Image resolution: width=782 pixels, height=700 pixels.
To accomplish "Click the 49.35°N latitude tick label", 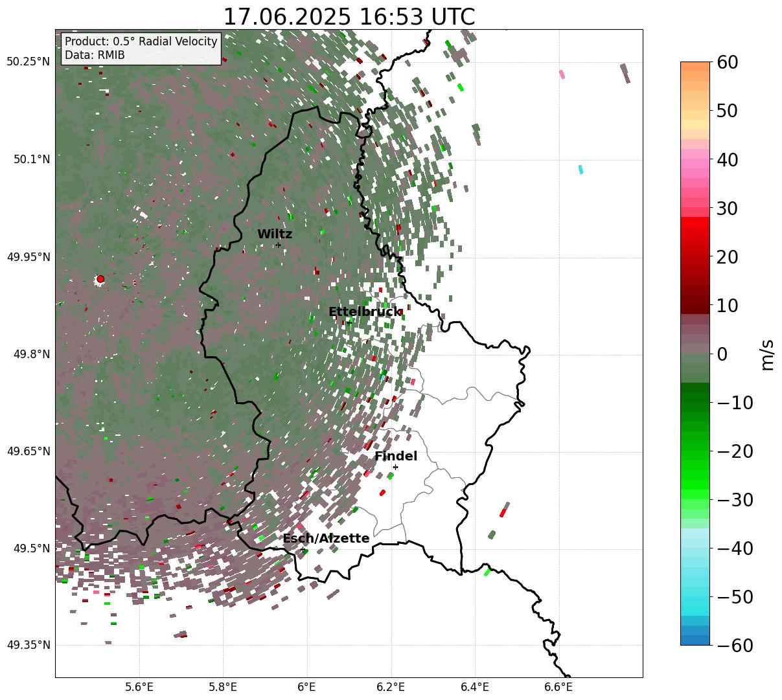I will [29, 645].
